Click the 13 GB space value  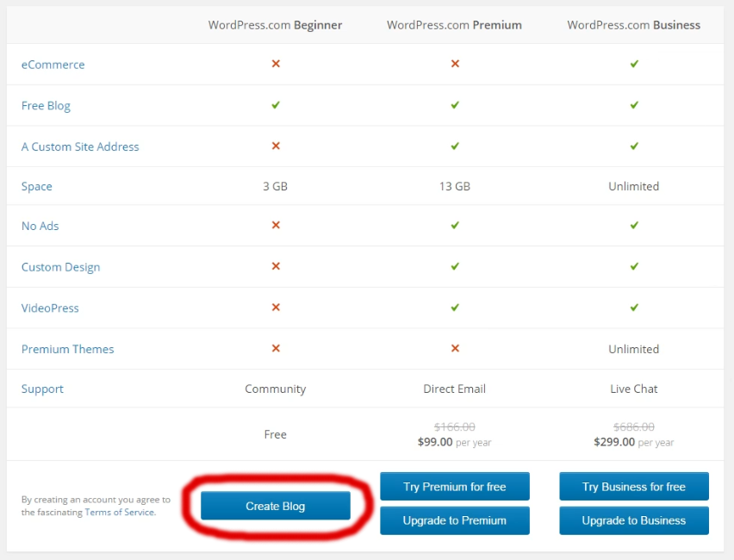pos(455,186)
